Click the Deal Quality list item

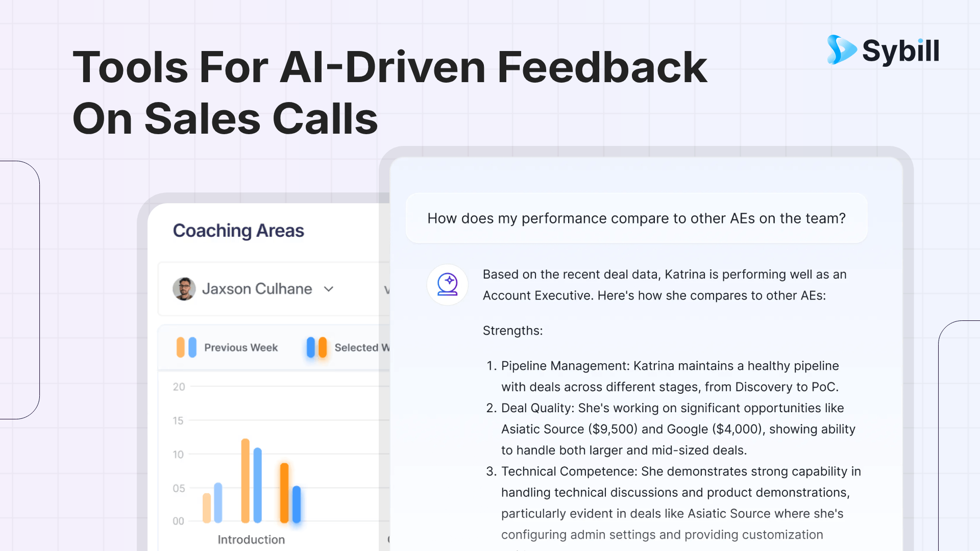click(x=670, y=429)
